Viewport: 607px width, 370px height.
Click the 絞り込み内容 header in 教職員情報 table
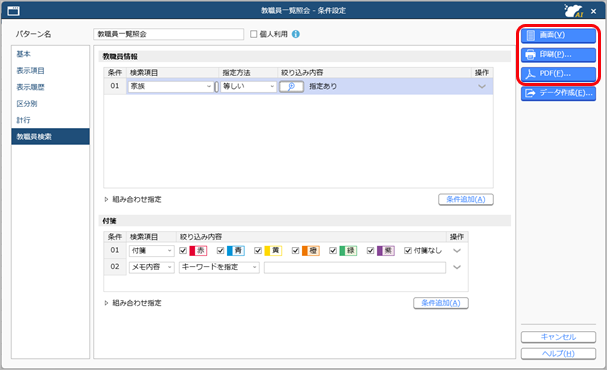pyautogui.click(x=302, y=72)
